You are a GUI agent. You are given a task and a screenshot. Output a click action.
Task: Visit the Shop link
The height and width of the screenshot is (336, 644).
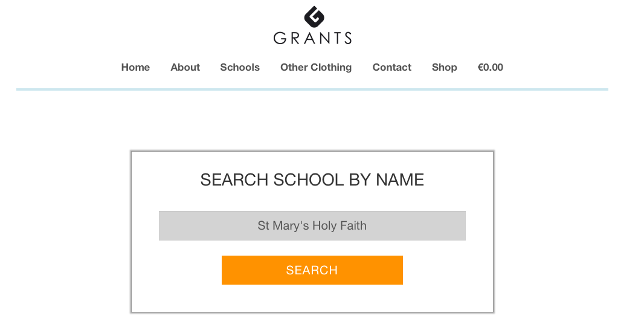pyautogui.click(x=445, y=67)
